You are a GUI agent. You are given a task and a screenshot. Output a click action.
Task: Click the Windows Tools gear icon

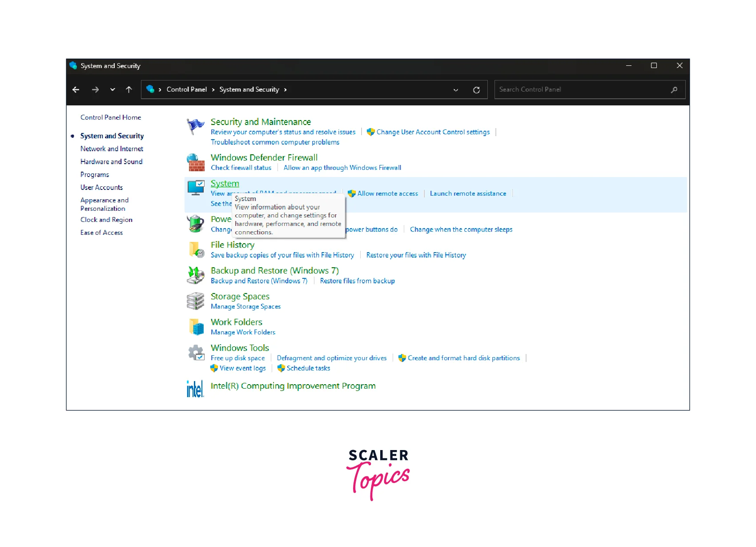196,353
